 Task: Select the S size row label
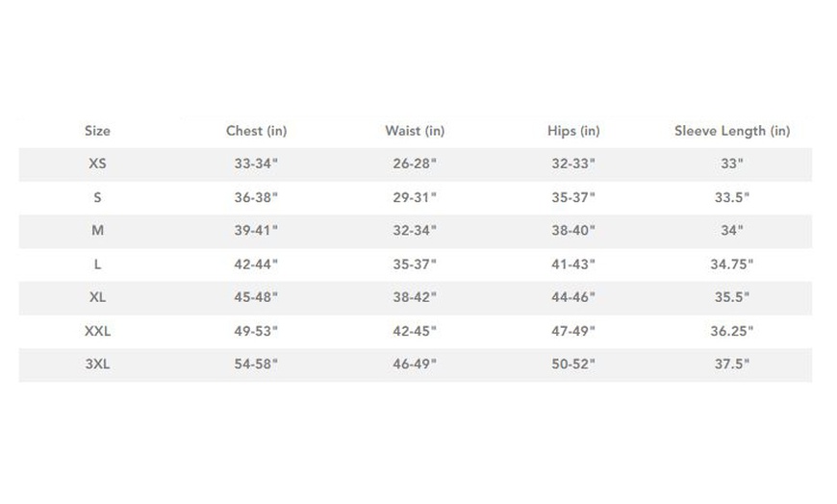pos(97,198)
